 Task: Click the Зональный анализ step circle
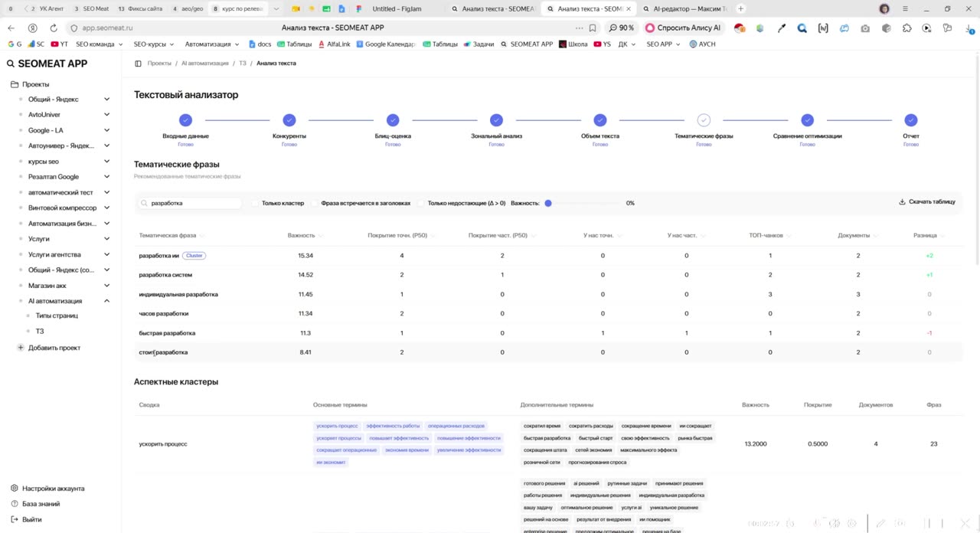pos(496,120)
